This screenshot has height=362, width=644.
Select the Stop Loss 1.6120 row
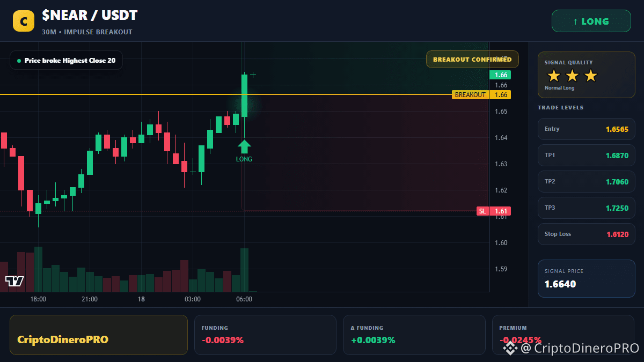pyautogui.click(x=587, y=234)
